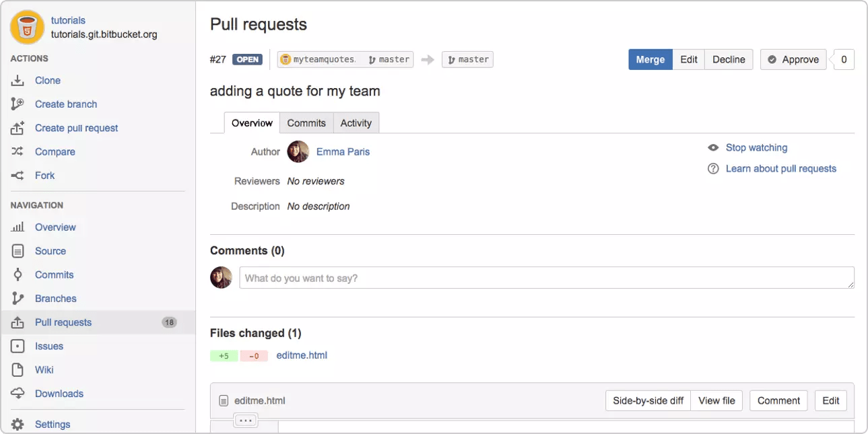Toggle Stop watching for this pull request
868x434 pixels.
757,147
